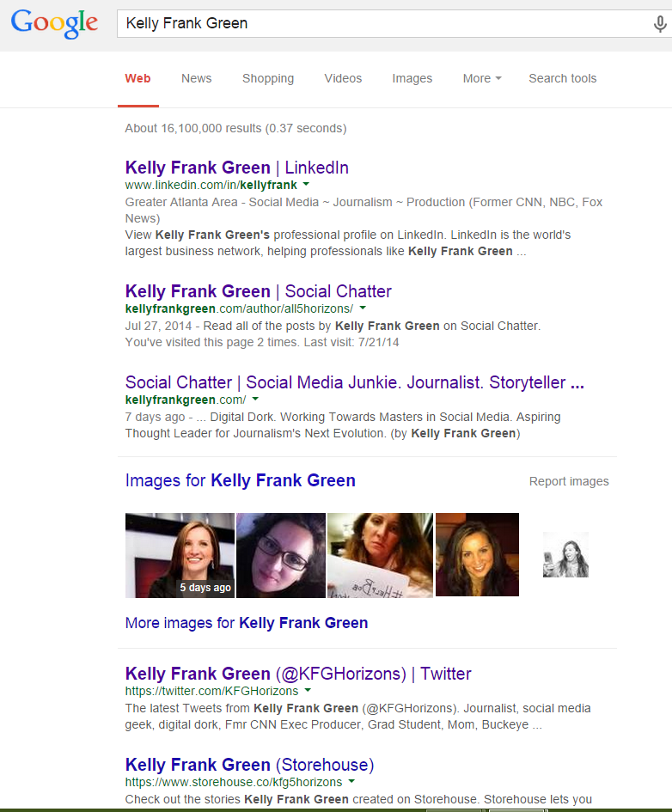Open Search tools options

pos(562,78)
